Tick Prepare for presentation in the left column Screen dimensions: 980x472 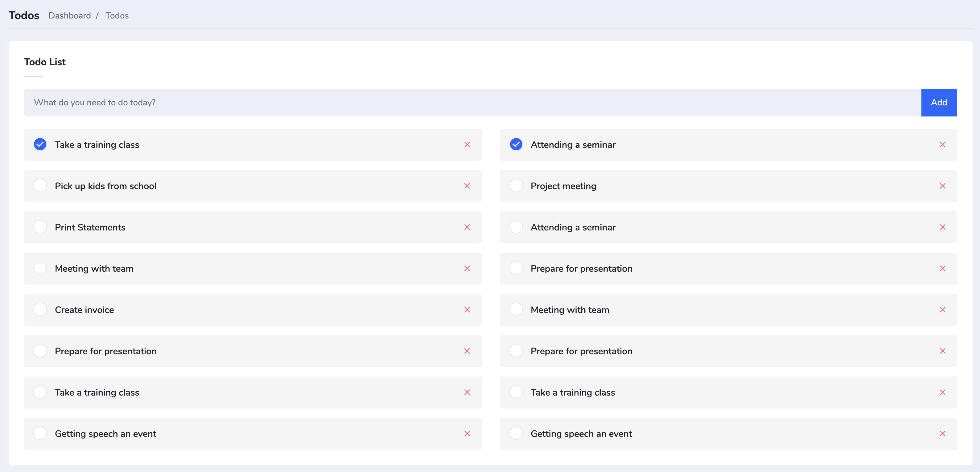40,351
